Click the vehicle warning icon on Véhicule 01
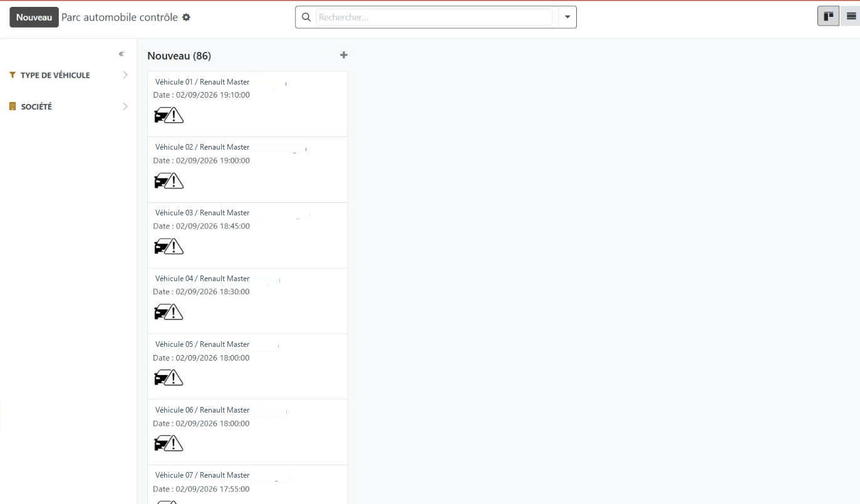Screen dimensions: 860x504 tap(168, 115)
